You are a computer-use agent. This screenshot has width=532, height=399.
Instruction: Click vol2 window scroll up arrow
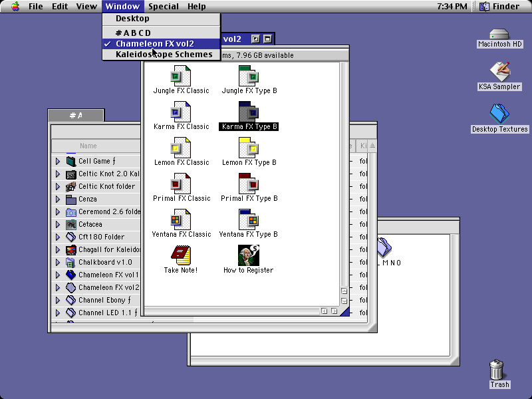(x=344, y=291)
